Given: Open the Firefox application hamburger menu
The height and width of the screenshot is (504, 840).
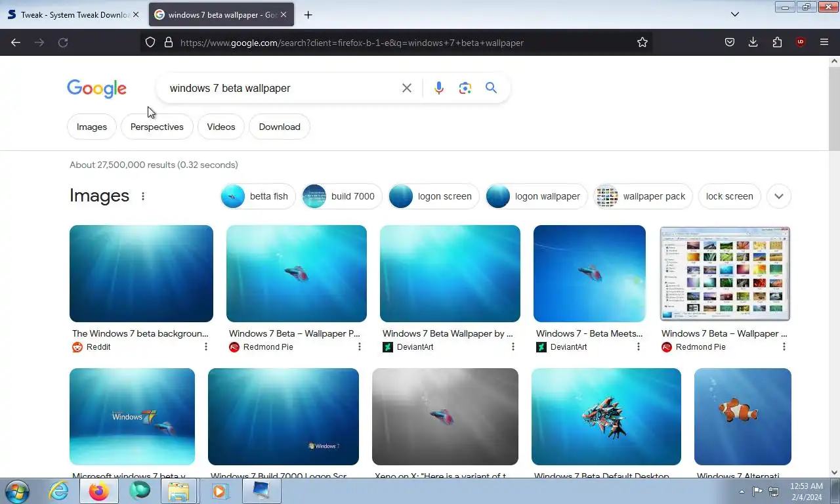Looking at the screenshot, I should (x=824, y=42).
